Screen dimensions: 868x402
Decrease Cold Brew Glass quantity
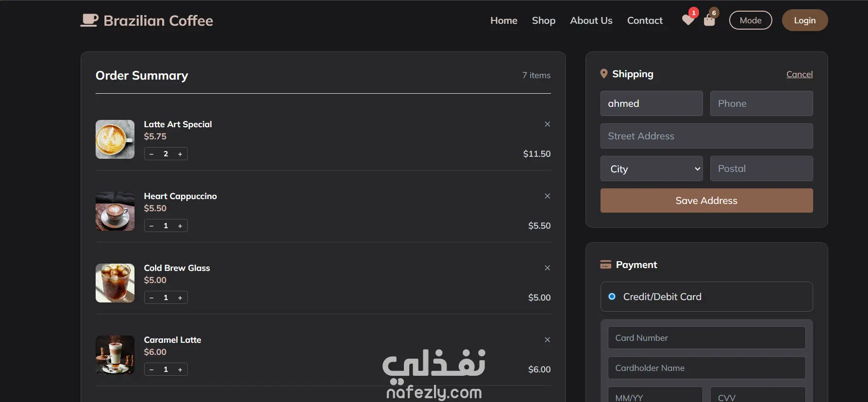(151, 298)
